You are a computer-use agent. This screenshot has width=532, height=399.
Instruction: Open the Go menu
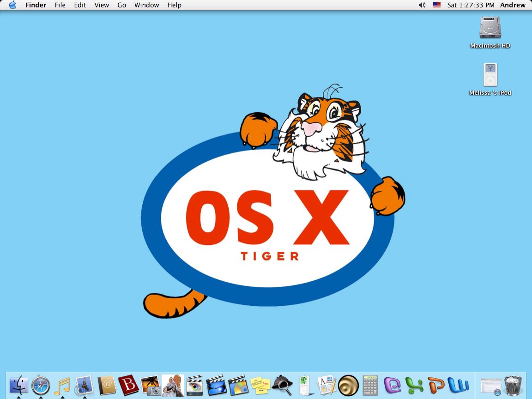(x=122, y=5)
